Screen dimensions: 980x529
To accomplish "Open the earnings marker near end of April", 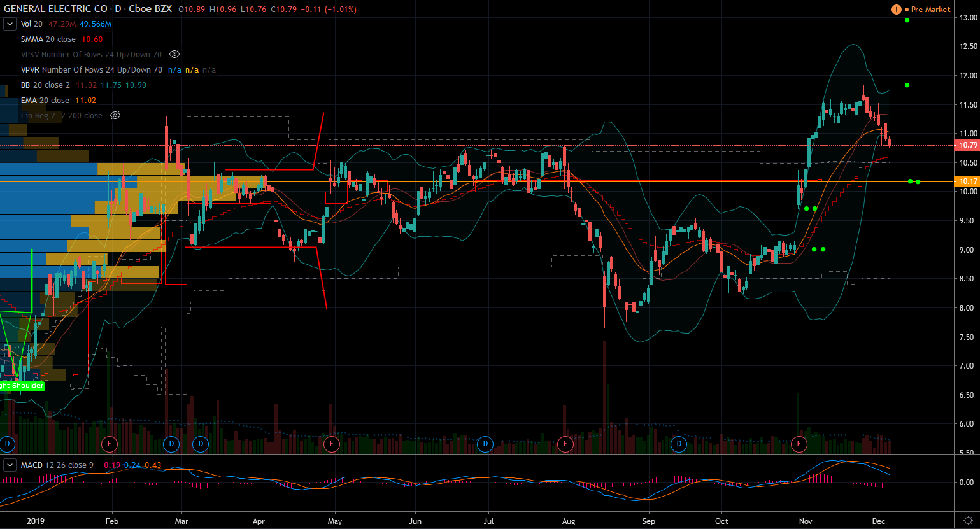I will (x=331, y=444).
